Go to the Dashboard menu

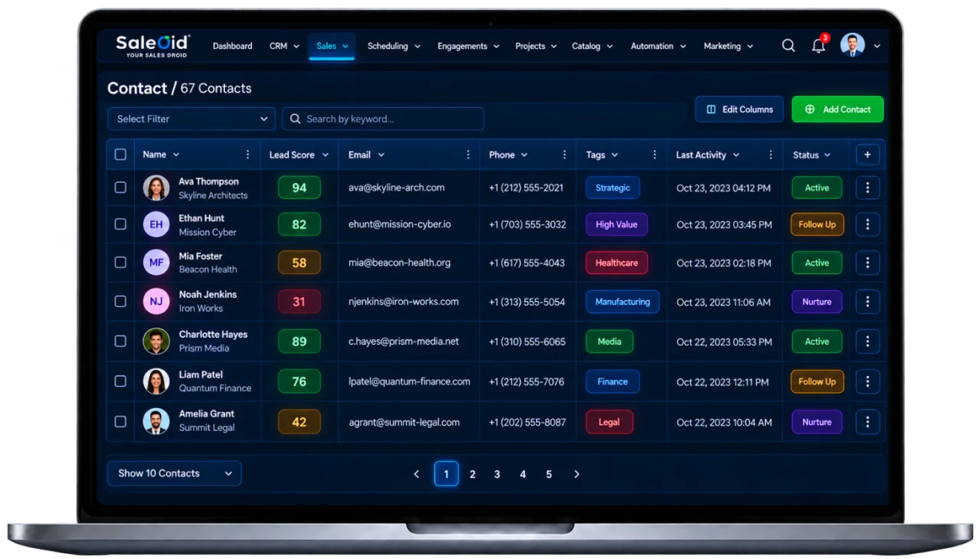pos(232,46)
